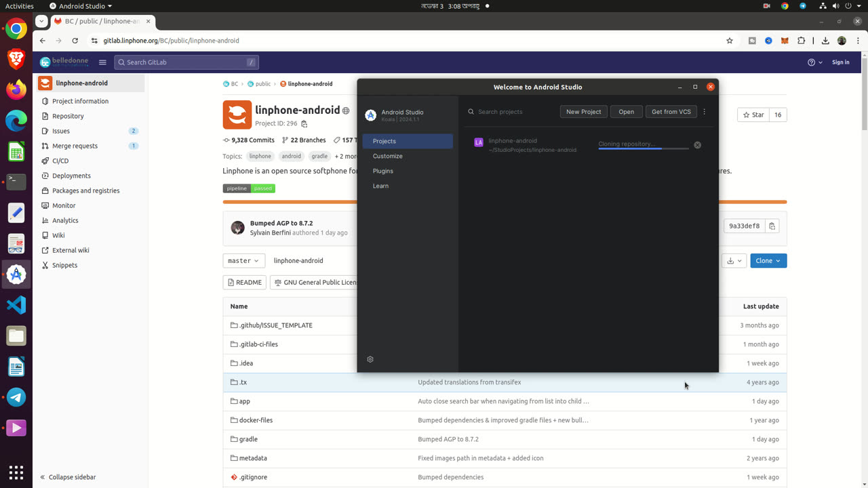Click the linphone-android LA project icon

(479, 142)
